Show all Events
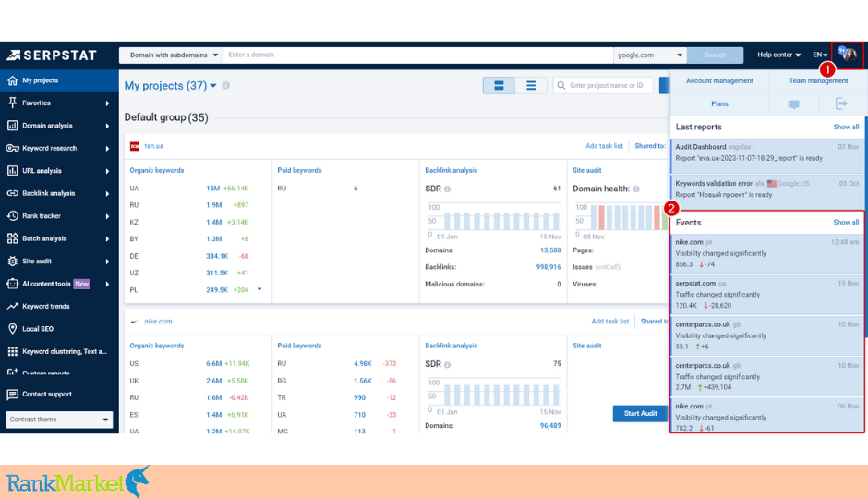The width and height of the screenshot is (868, 499). click(846, 222)
